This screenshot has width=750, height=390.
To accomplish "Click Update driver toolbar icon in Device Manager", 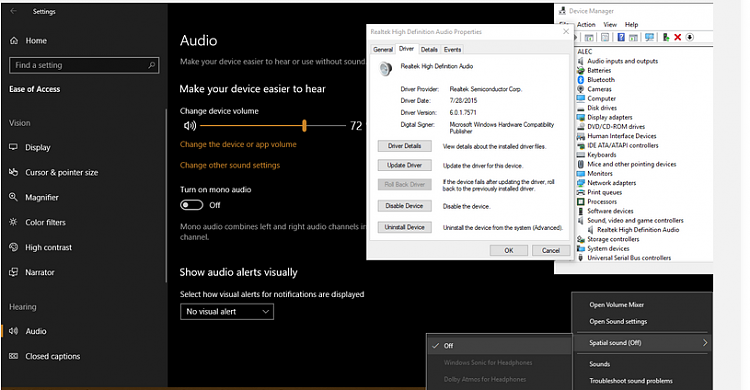I will click(665, 37).
